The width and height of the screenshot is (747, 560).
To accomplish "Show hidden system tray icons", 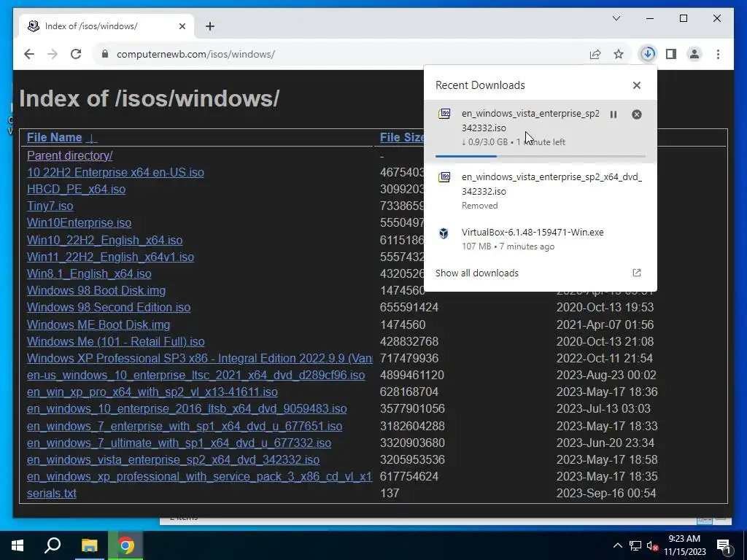I will pos(617,545).
